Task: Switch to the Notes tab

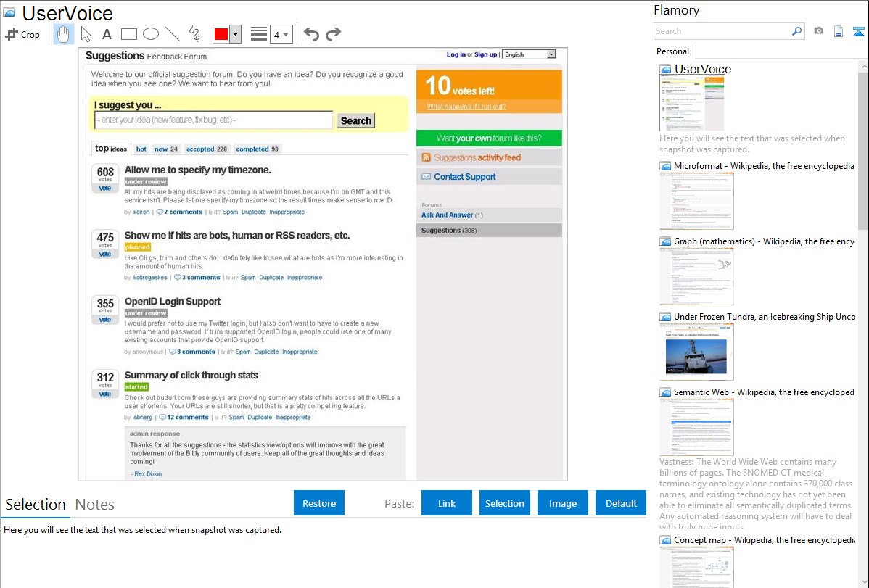Action: coord(95,505)
